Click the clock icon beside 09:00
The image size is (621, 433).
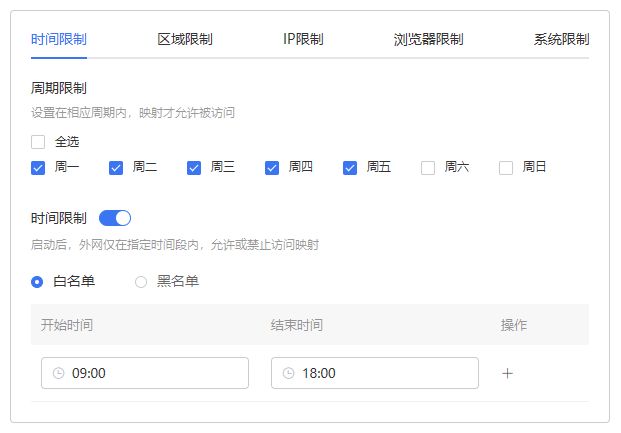59,373
